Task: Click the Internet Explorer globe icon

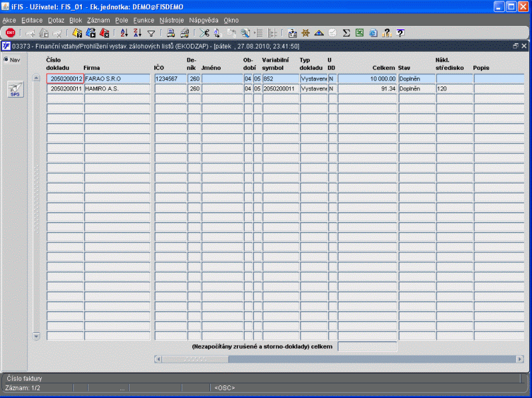Action: 373,33
